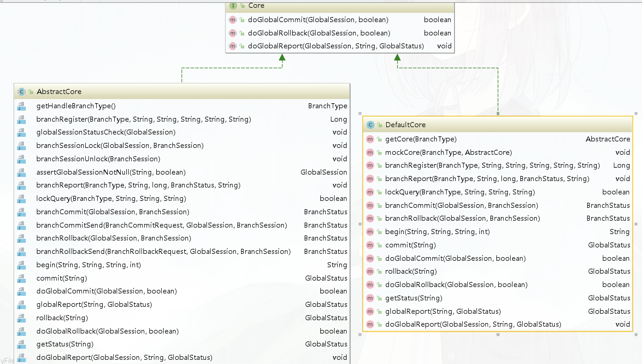642x364 pixels.
Task: Click method icon beside DefaultCore begin
Action: click(x=370, y=232)
